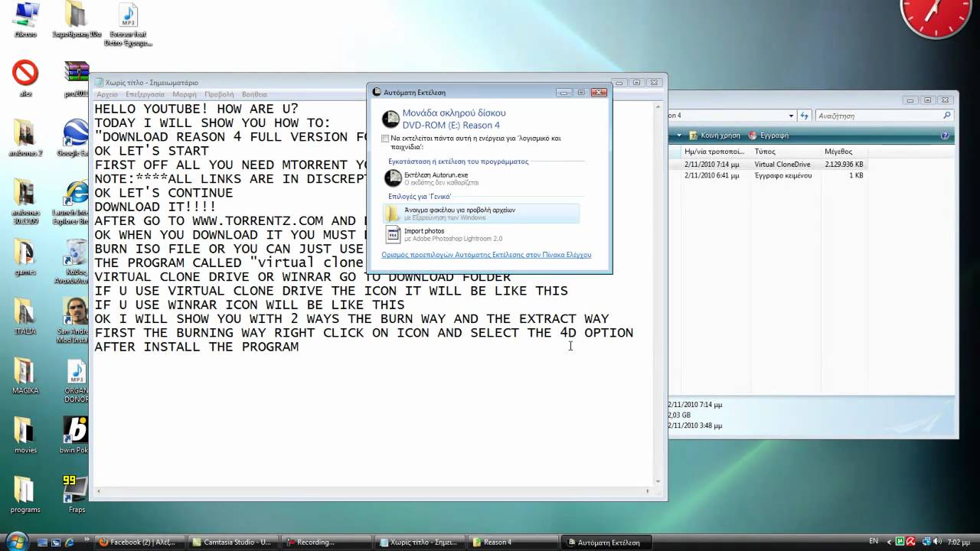Viewport: 980px width, 551px height.
Task: Click Εγγραφή burn button in Explorer
Action: click(x=769, y=135)
